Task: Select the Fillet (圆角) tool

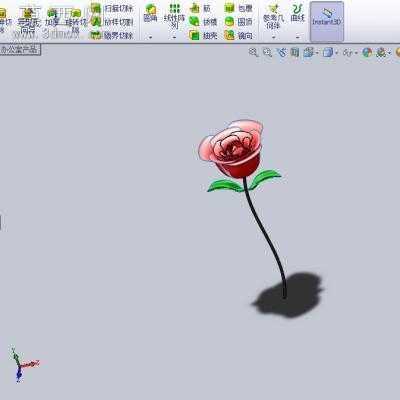Action: tap(150, 13)
